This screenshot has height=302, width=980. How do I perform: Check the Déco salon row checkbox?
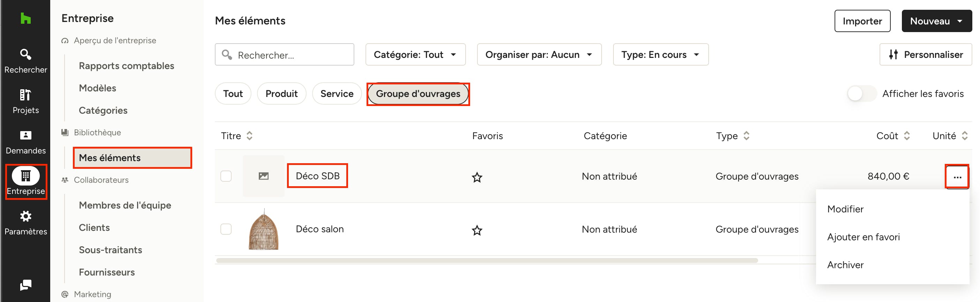point(226,229)
